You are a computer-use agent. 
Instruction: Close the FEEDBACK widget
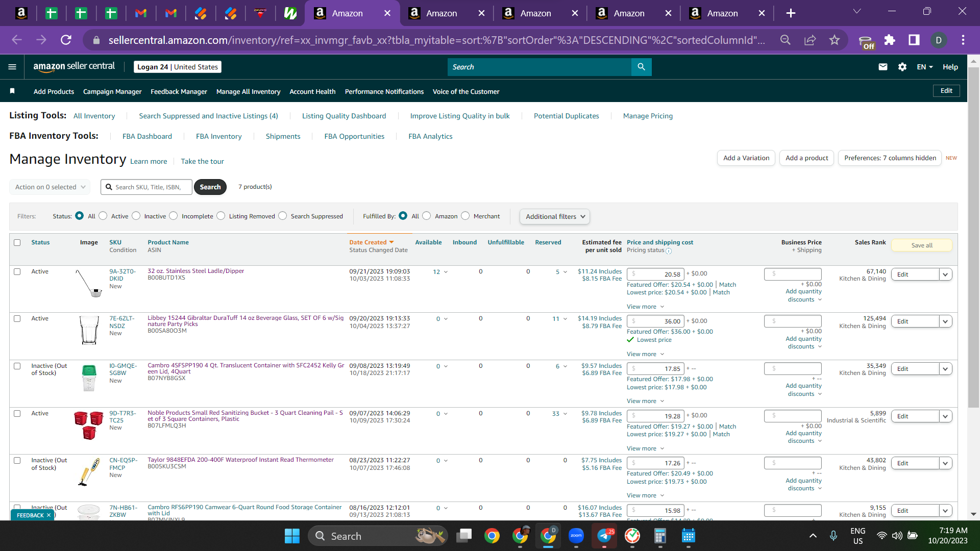[x=49, y=515]
